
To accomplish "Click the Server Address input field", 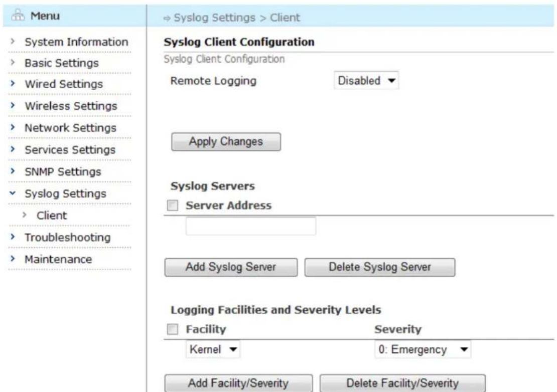I will point(251,226).
